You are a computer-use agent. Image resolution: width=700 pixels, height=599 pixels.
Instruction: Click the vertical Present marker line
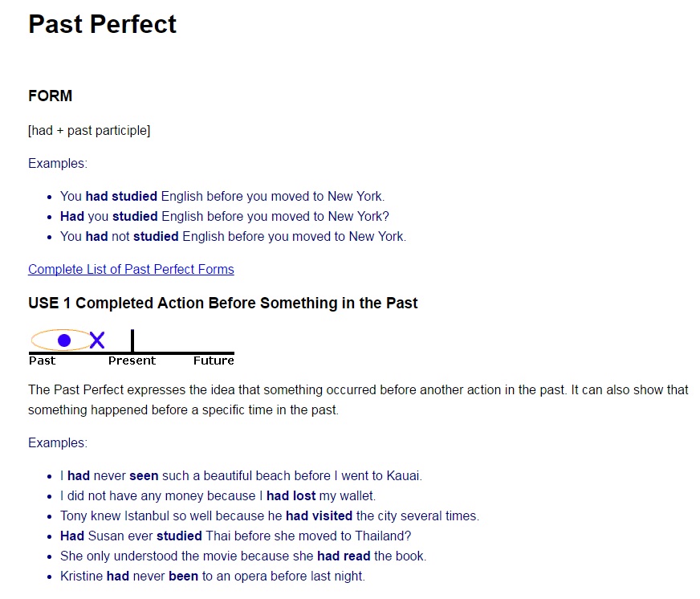coord(132,340)
